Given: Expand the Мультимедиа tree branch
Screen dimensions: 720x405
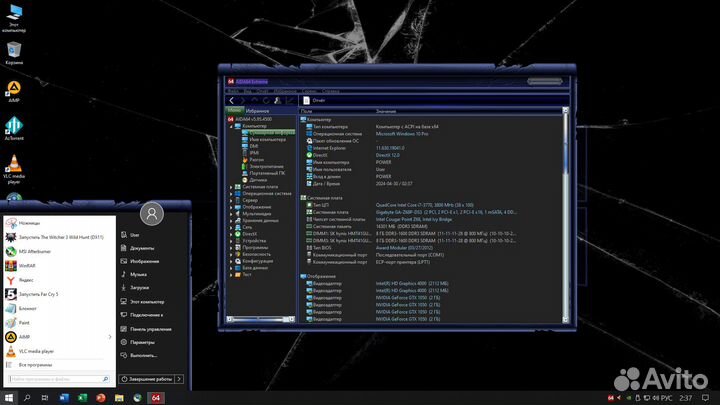Looking at the screenshot, I should (231, 214).
